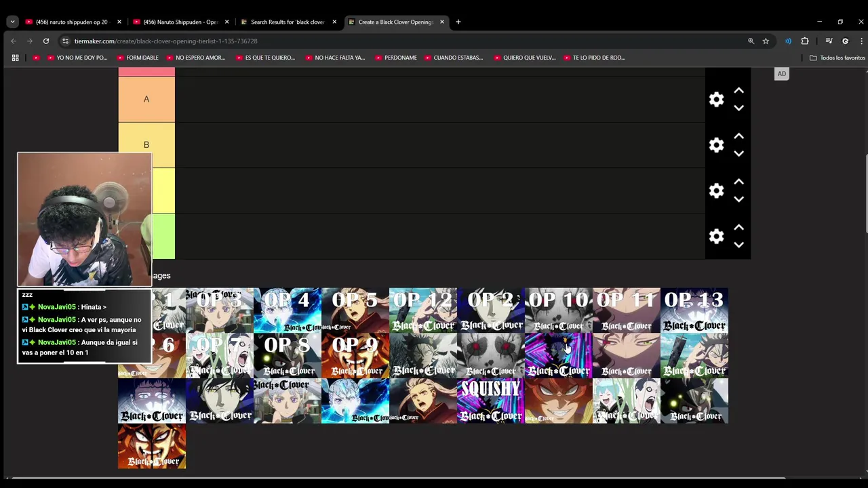Open the 'CUANDO ESTABAS...' bookmark
This screenshot has width=868, height=488.
453,58
